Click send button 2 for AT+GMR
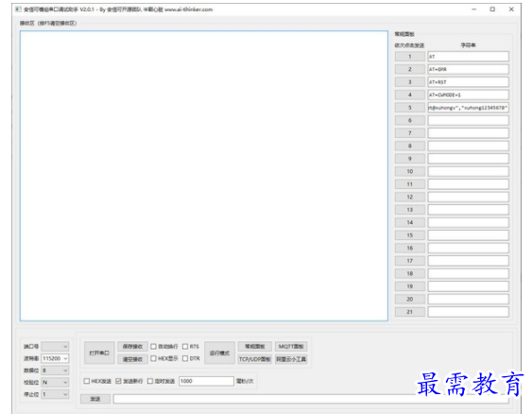This screenshot has width=532, height=414. coord(410,69)
